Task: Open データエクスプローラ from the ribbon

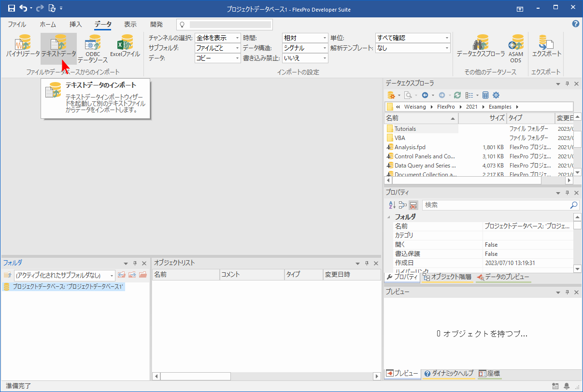Action: tap(481, 46)
